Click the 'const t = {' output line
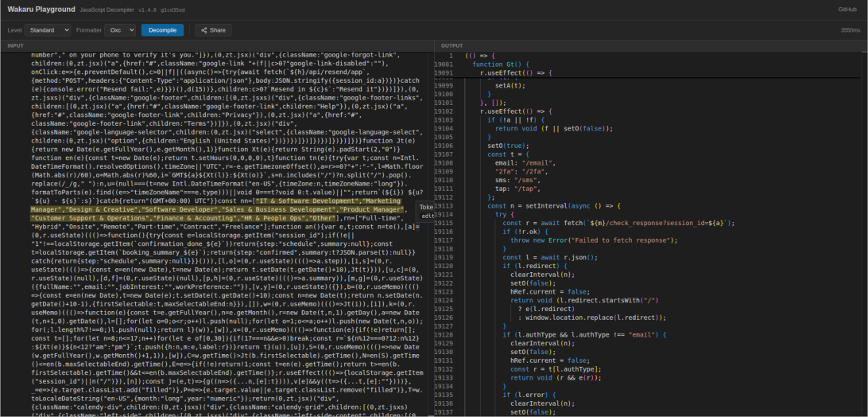The width and height of the screenshot is (868, 417). tap(508, 154)
